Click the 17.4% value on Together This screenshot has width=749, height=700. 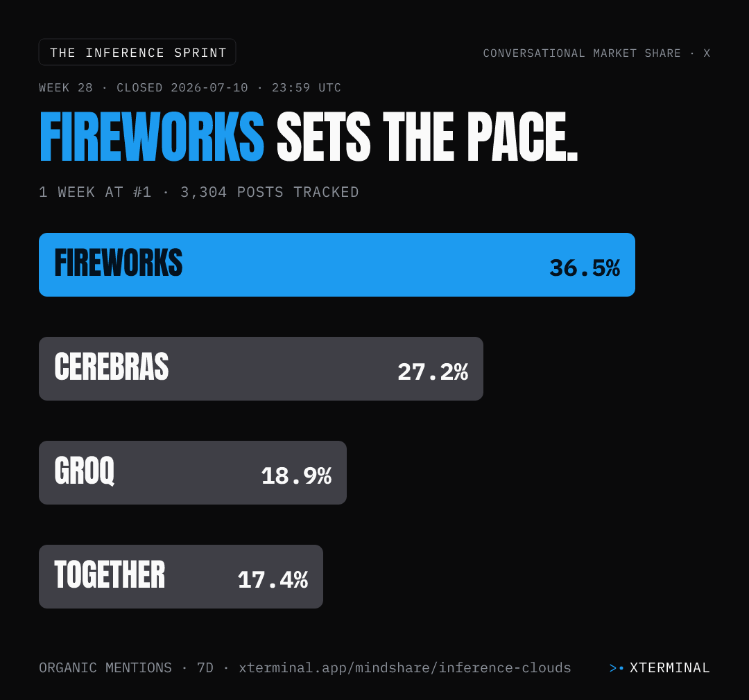(273, 579)
